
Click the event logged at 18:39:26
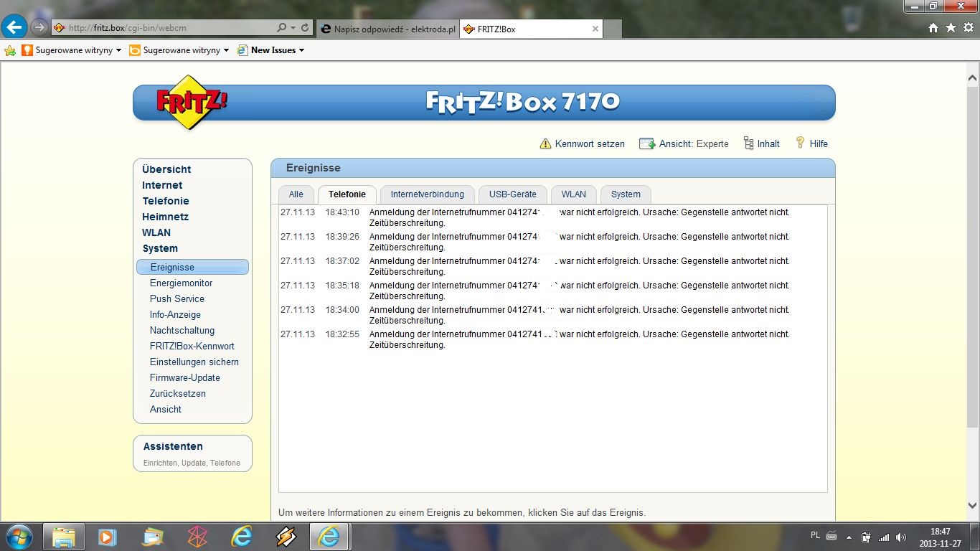tap(552, 242)
